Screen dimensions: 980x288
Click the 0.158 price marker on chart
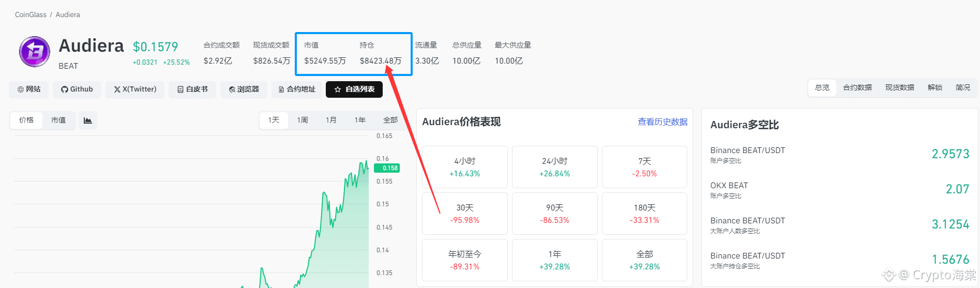pos(387,168)
